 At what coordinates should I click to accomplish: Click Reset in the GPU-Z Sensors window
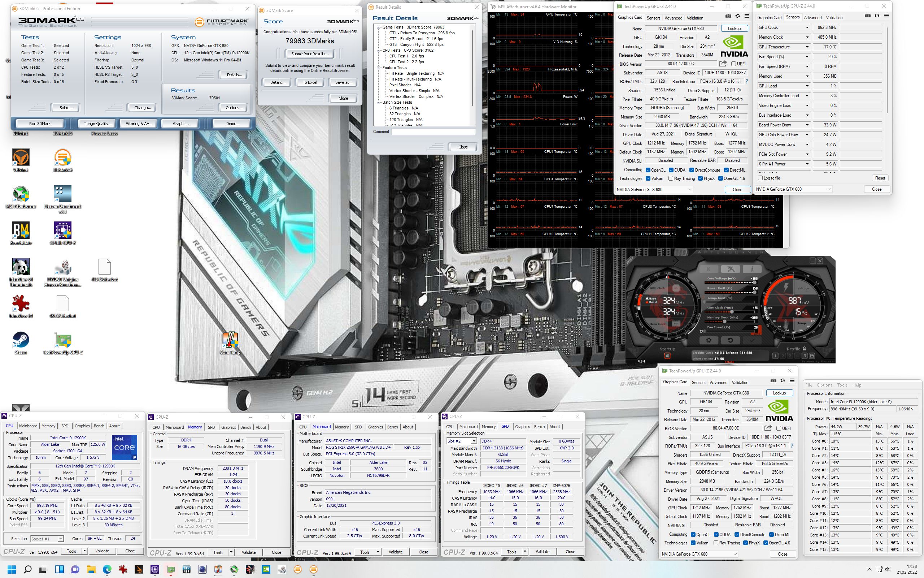[x=880, y=178]
